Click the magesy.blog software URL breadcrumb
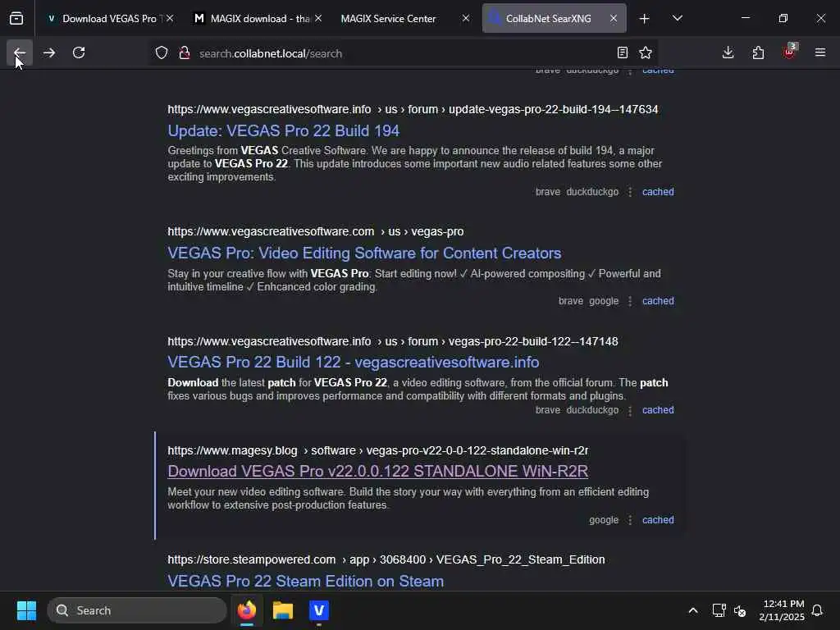Image resolution: width=840 pixels, height=630 pixels. click(377, 450)
